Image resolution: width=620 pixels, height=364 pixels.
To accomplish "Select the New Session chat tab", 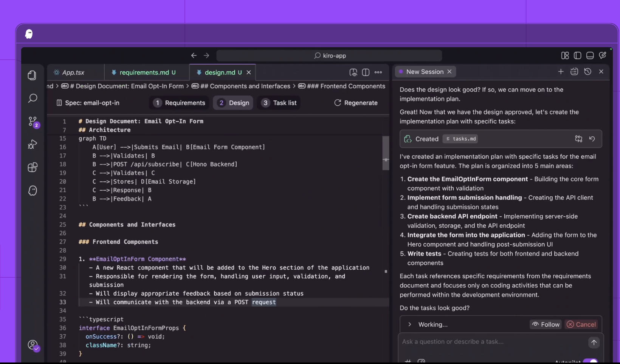I will tap(425, 71).
